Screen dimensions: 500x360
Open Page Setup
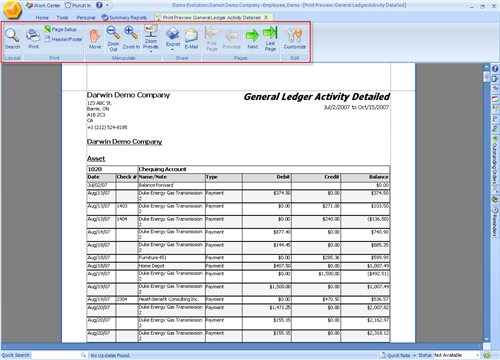pyautogui.click(x=61, y=29)
